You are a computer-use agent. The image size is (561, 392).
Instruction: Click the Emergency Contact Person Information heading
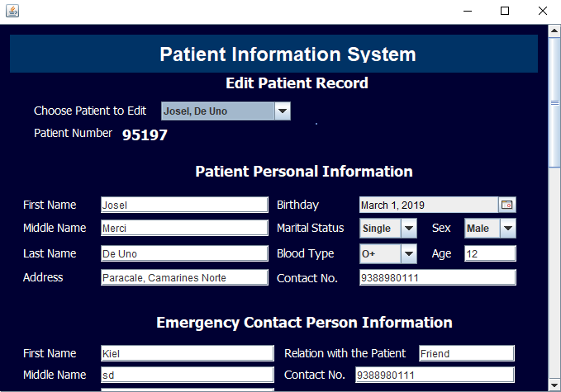click(x=304, y=323)
